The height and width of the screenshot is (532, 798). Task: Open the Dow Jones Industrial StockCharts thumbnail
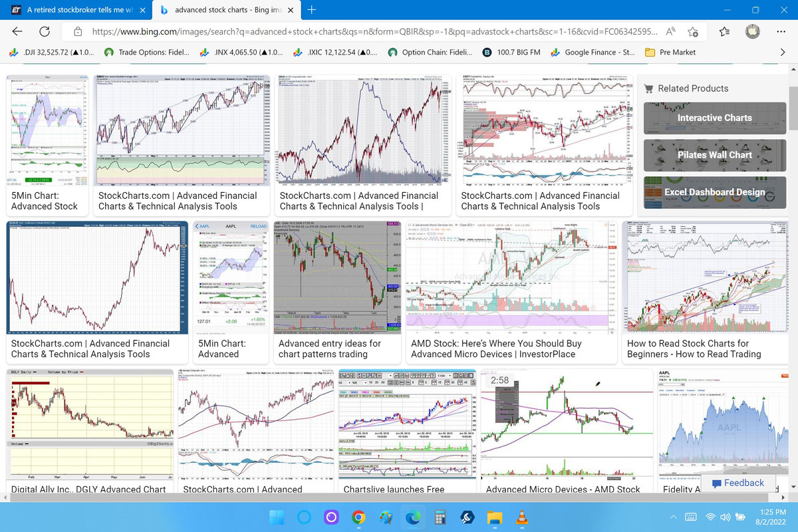pyautogui.click(x=183, y=130)
